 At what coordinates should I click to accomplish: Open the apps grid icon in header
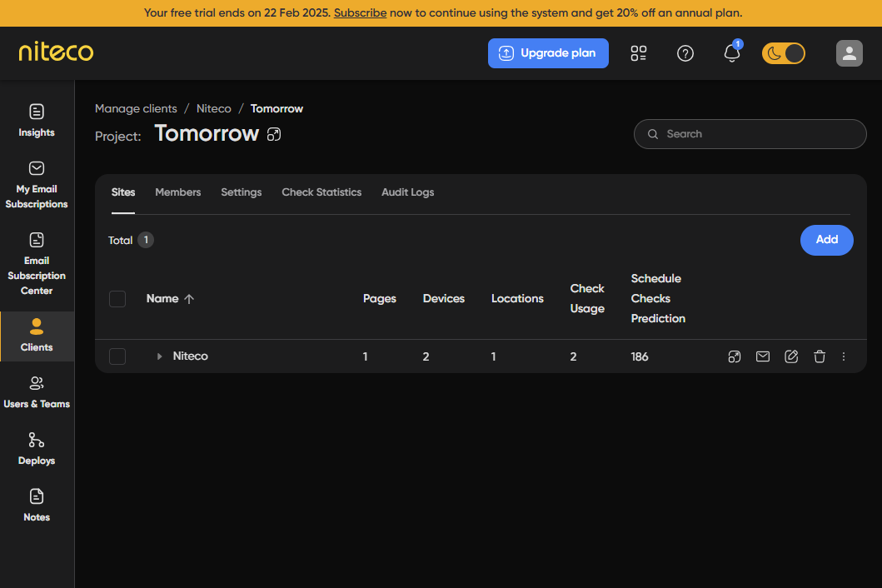pyautogui.click(x=639, y=53)
